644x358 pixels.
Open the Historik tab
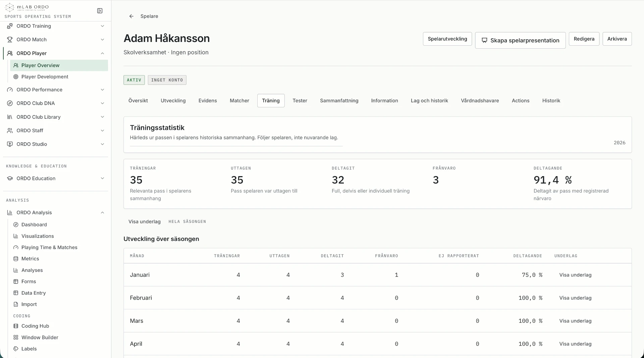coord(551,101)
